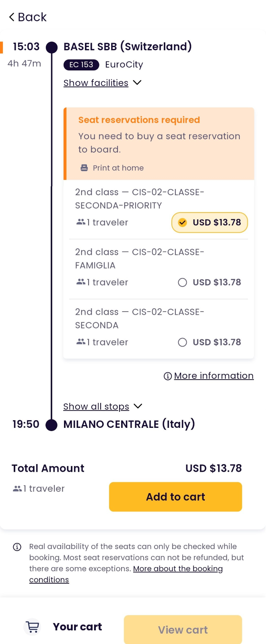Click the EC 153 train badge
Viewport: 266px width, 644px height.
pos(81,64)
